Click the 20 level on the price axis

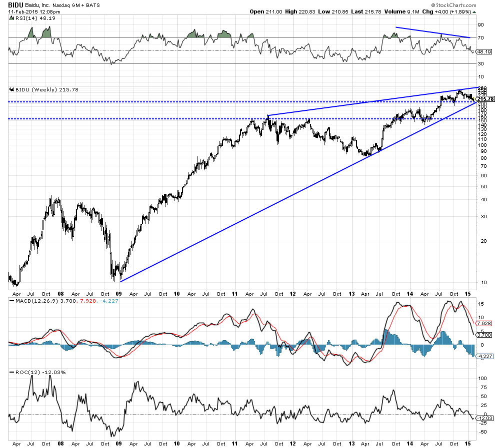coord(483,241)
